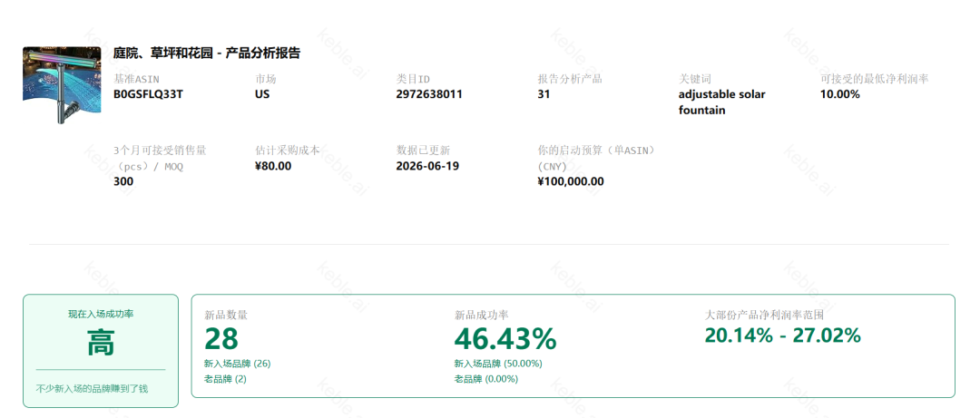Click the data updated date 2026-06-19
Screen dimensions: 980x418
427,166
